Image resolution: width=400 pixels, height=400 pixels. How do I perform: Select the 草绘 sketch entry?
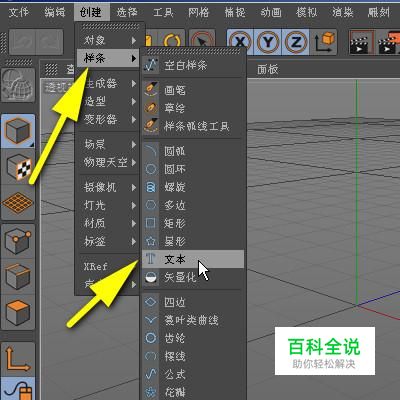(193, 108)
